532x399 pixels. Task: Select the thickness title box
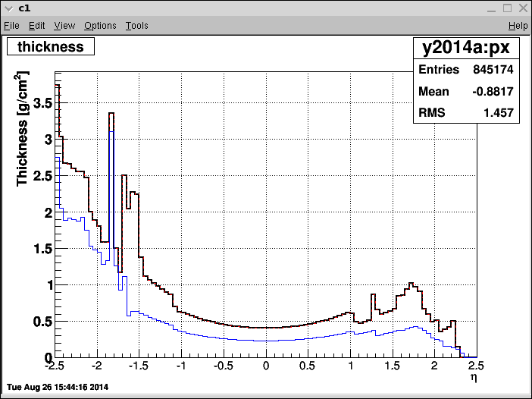(x=51, y=46)
